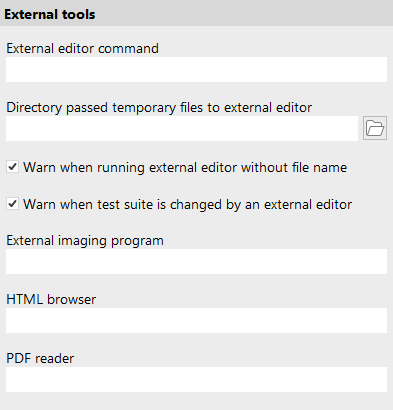The width and height of the screenshot is (393, 410).
Task: Choose a directory using the open-folder button
Action: click(x=375, y=128)
